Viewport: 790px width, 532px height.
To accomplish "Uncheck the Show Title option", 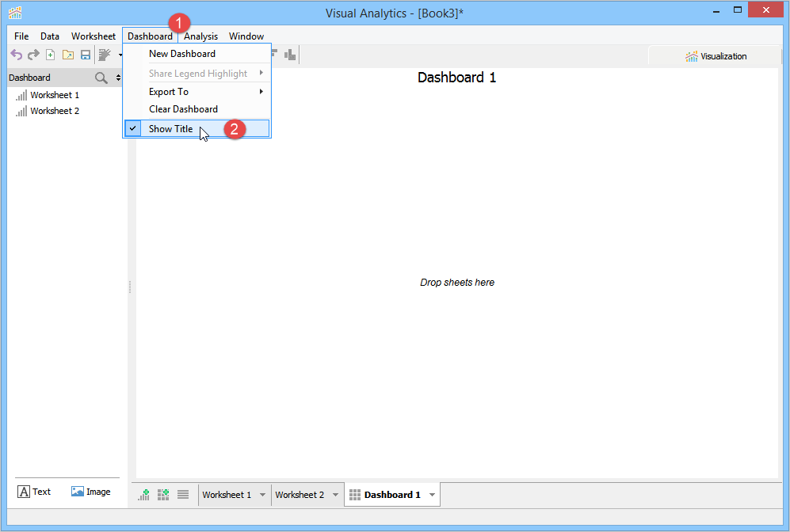I will click(197, 129).
